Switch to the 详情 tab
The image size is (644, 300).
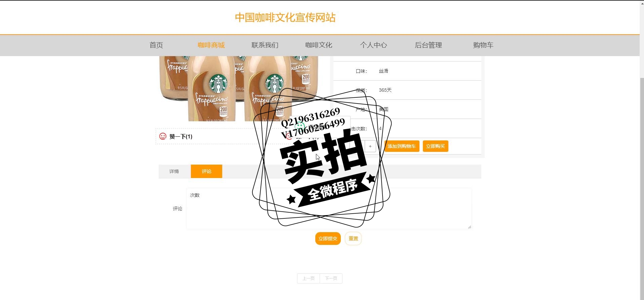coord(174,171)
